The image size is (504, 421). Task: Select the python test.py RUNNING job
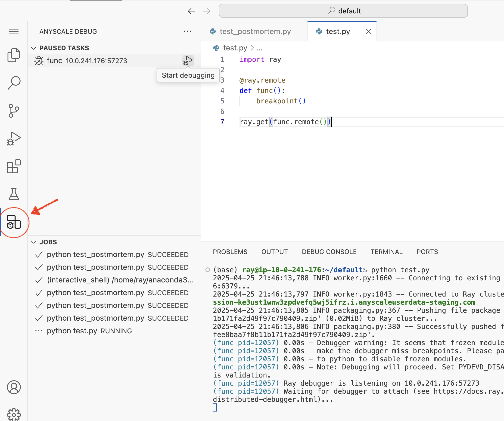pos(114,331)
